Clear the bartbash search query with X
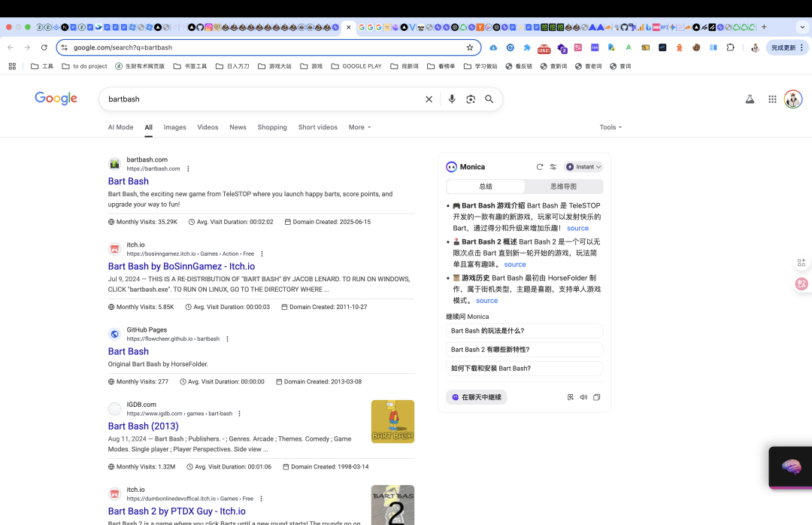 click(429, 99)
